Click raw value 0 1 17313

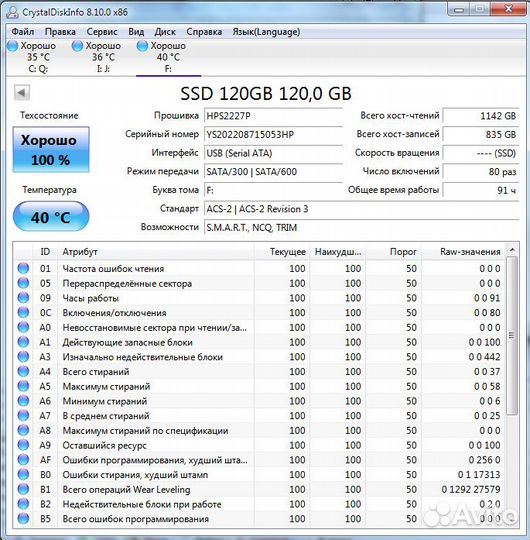coord(479,475)
